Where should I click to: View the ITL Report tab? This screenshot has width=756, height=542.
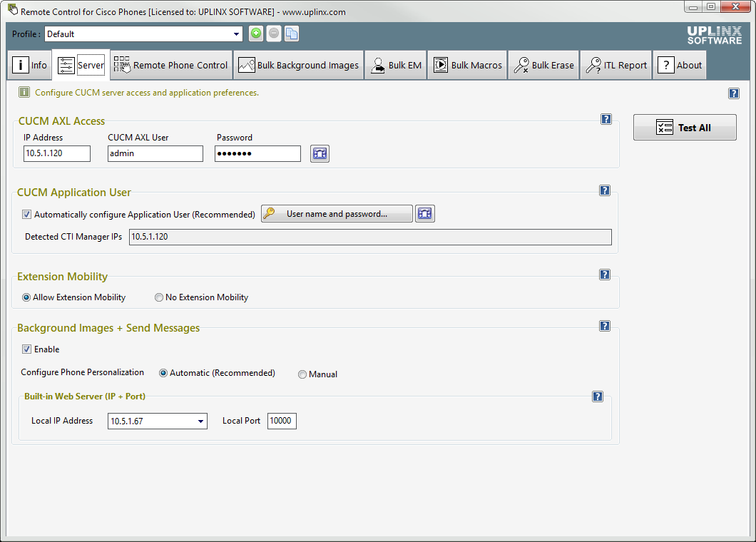[x=616, y=65]
